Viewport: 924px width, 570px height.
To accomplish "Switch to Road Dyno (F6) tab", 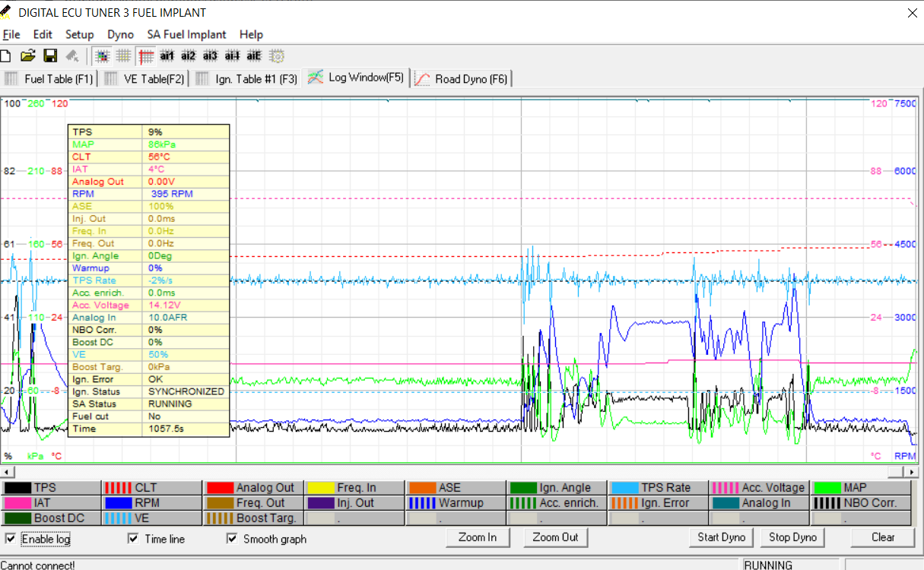I will click(462, 78).
